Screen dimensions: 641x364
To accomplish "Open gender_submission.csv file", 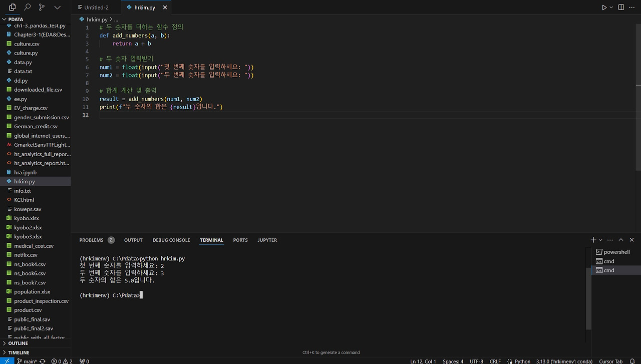I will 36,117.
